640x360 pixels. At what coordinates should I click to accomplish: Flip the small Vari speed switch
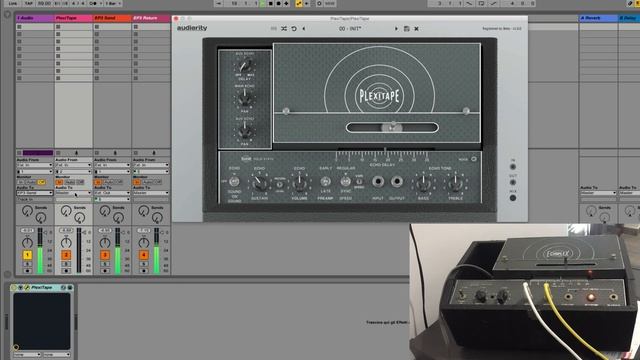(359, 182)
